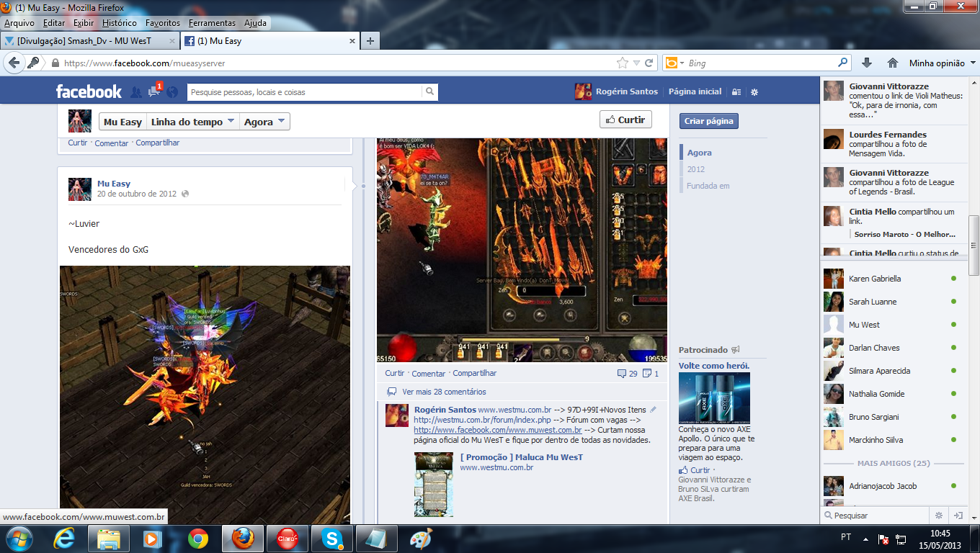Expand Ver mais 28 comentários
The image size is (980, 553).
444,392
